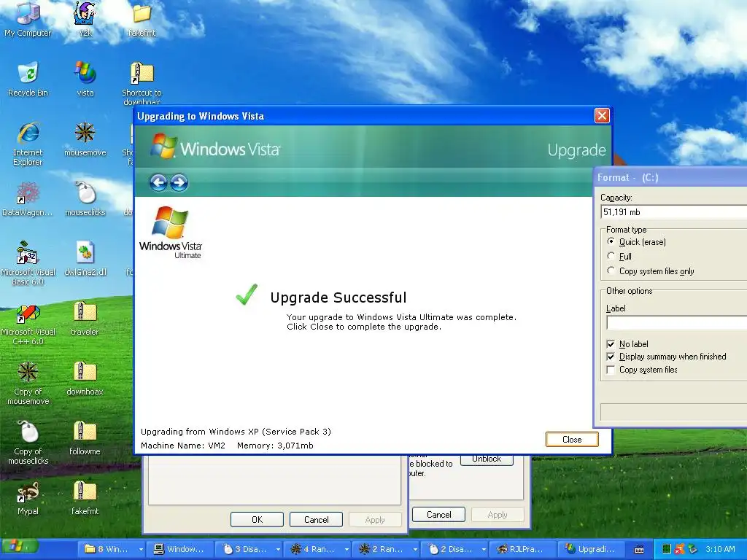Click the on-screen keyboard icon in taskbar
The image size is (747, 560).
(639, 549)
